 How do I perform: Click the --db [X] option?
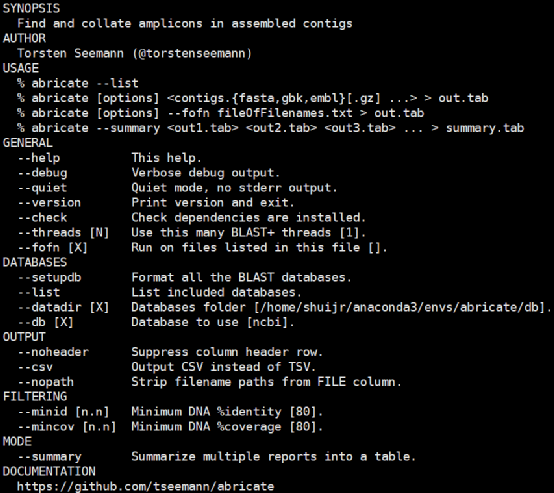pyautogui.click(x=46, y=322)
